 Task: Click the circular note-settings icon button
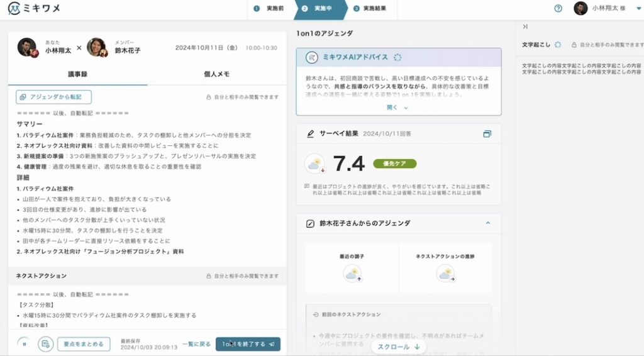point(45,344)
